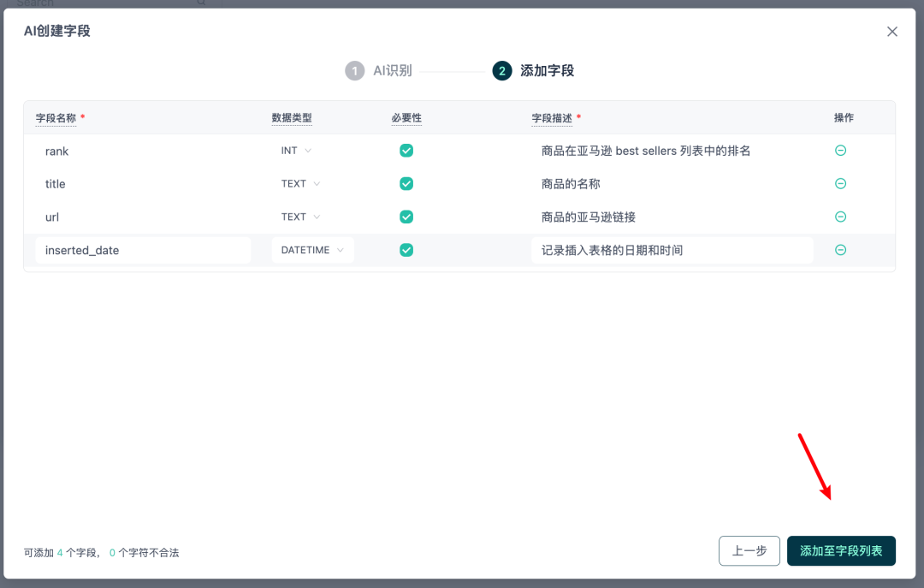The height and width of the screenshot is (588, 924).
Task: Toggle the required checkbox for url
Action: point(406,217)
